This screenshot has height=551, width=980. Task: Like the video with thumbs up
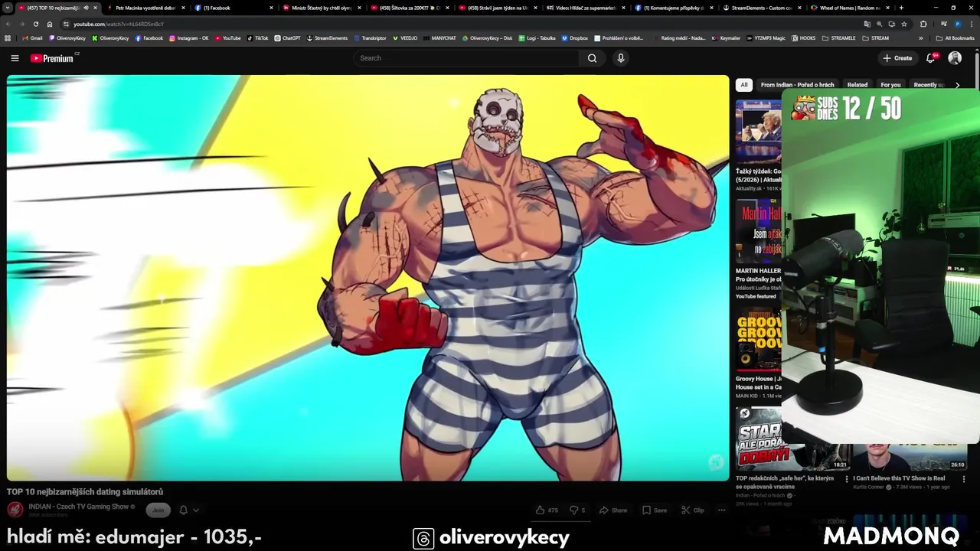coord(547,510)
